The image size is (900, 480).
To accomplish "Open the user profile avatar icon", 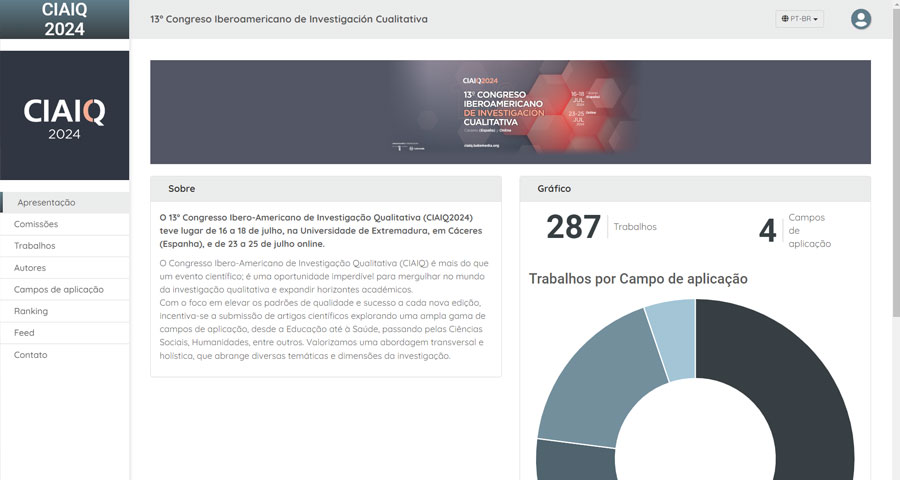I will [860, 19].
